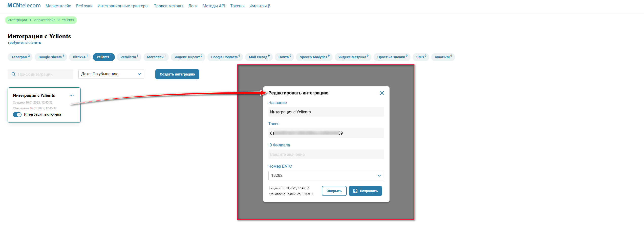Click the Интеграция с Ycl­ients card title
This screenshot has width=644, height=226.
pos(34,95)
